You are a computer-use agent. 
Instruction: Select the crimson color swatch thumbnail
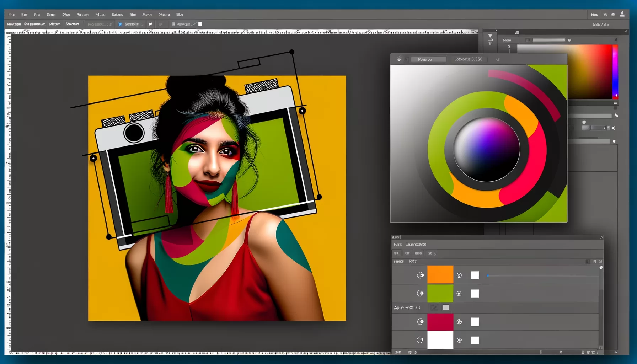click(x=440, y=322)
